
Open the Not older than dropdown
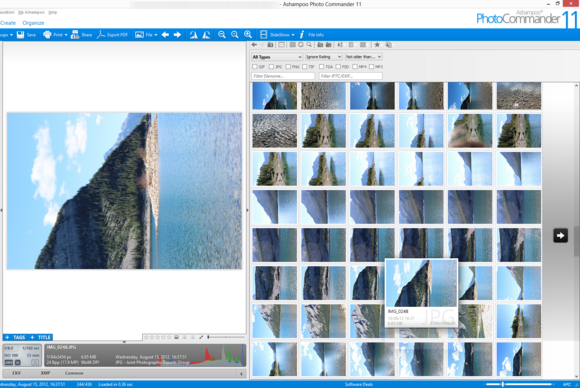pyautogui.click(x=364, y=57)
